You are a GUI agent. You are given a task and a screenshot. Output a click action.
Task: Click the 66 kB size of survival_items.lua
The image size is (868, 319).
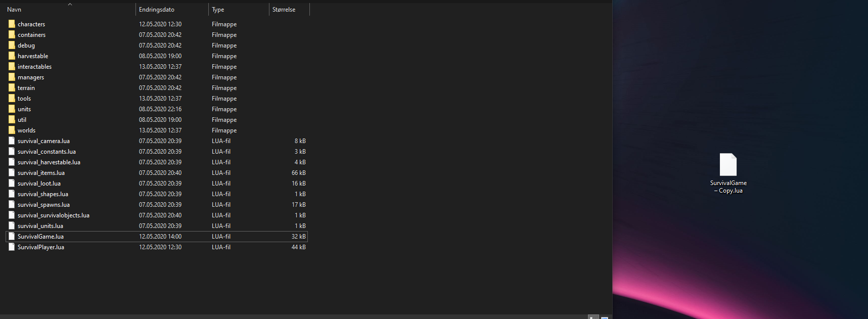click(299, 173)
